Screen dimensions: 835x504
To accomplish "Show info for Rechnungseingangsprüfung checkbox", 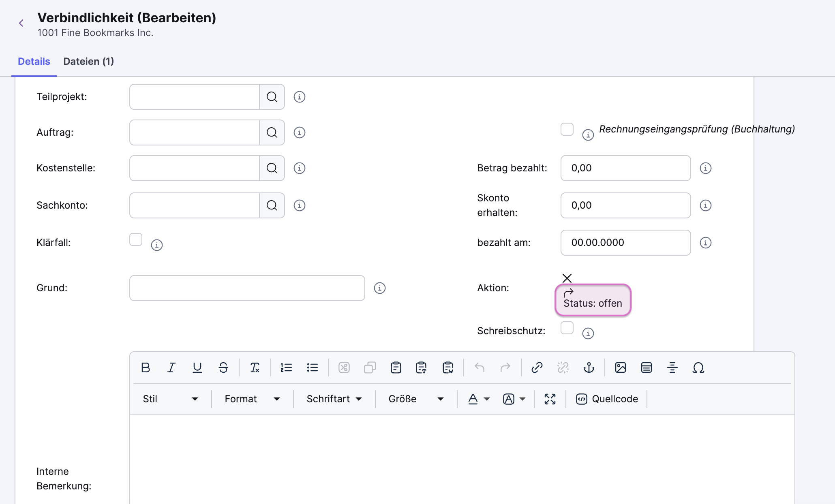I will pos(588,135).
